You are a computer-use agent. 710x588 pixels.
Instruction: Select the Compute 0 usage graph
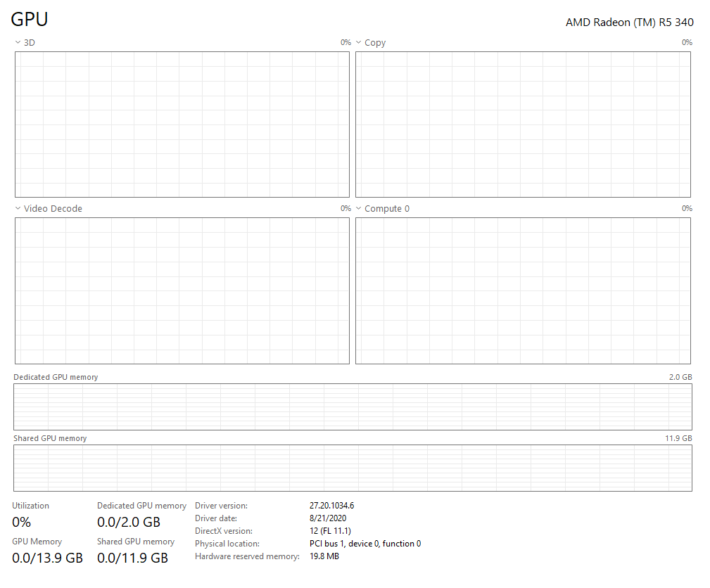point(523,290)
